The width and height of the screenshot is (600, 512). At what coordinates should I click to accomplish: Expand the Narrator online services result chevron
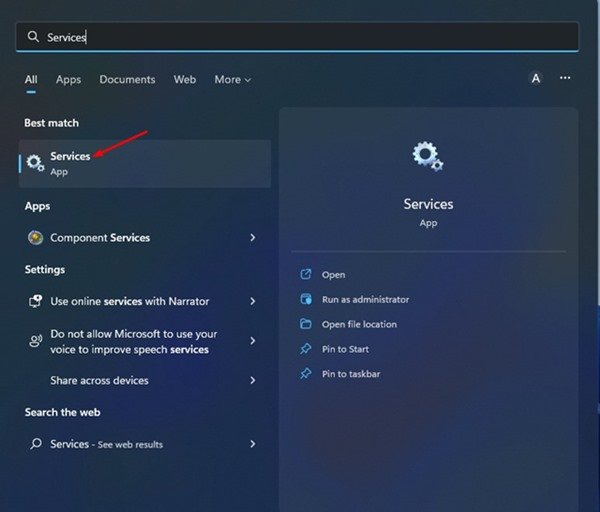[x=253, y=301]
